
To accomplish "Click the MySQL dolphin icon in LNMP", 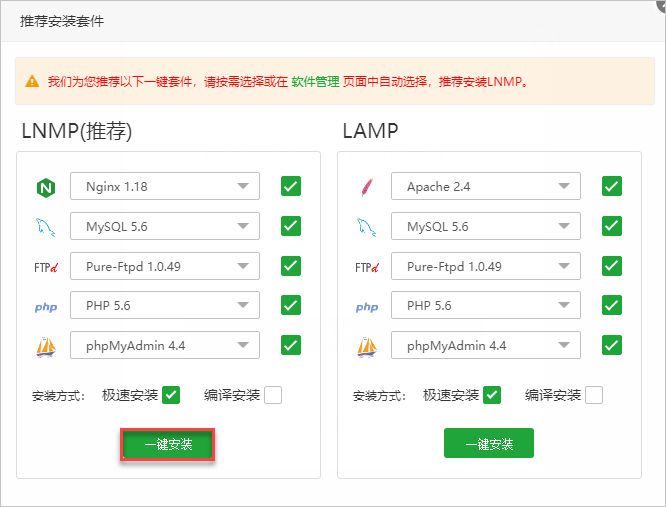I will click(x=45, y=227).
